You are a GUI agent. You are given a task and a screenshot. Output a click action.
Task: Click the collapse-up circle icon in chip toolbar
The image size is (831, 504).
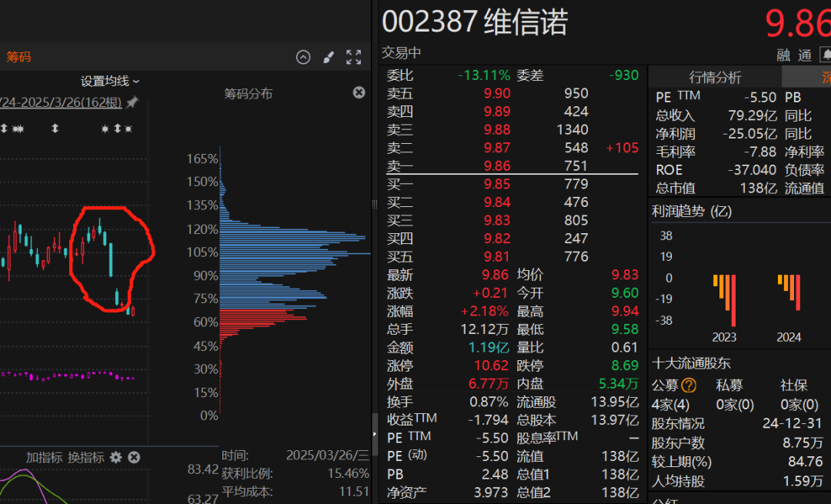[303, 57]
